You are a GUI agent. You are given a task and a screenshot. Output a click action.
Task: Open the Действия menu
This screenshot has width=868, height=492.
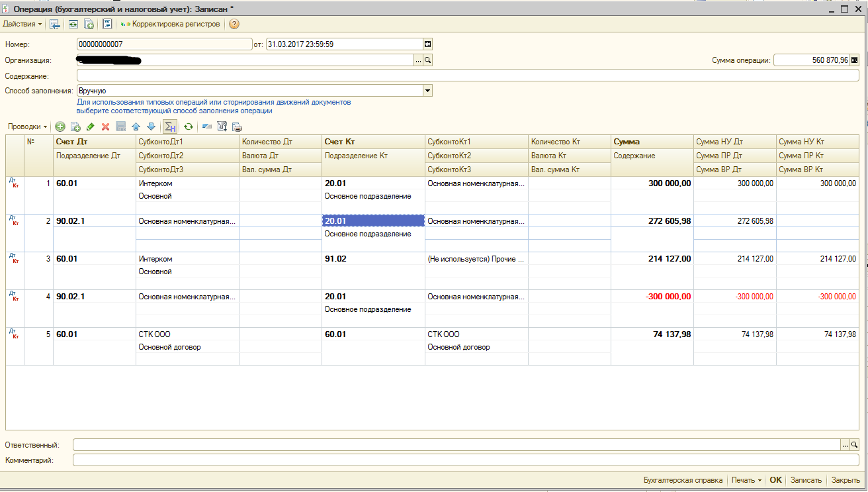pyautogui.click(x=22, y=25)
